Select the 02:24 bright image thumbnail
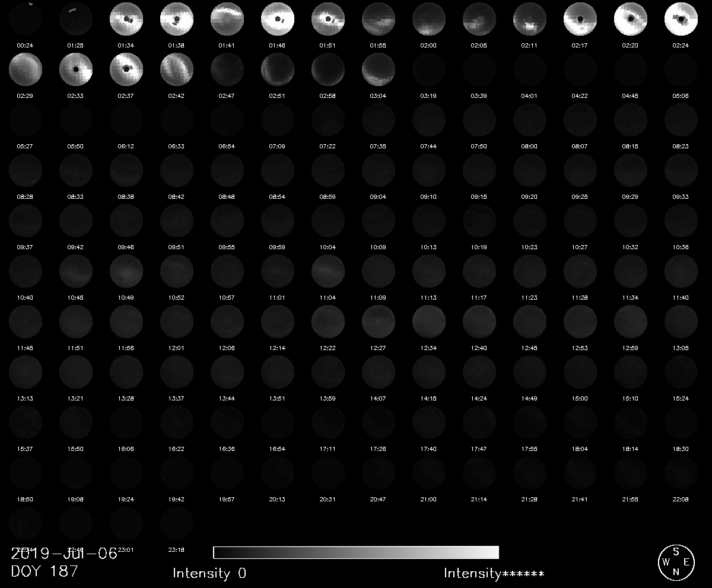 (681, 20)
